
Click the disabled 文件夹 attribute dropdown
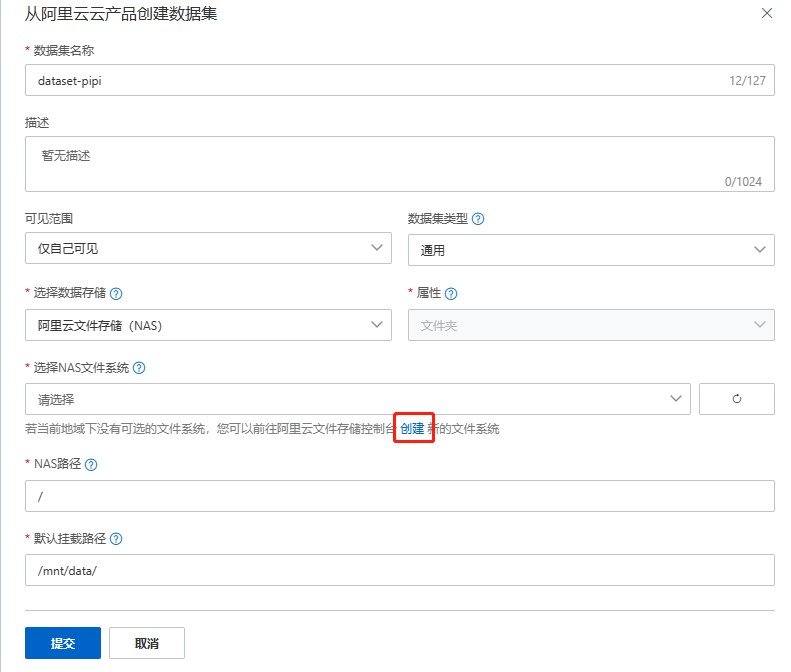pyautogui.click(x=591, y=324)
